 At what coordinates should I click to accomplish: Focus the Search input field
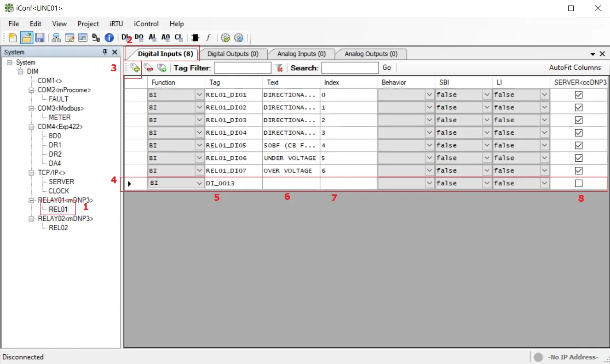[350, 68]
